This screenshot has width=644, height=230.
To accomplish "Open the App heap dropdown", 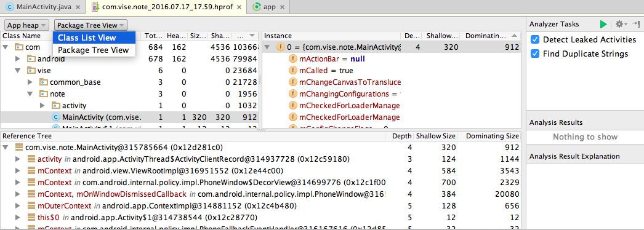I will 27,25.
